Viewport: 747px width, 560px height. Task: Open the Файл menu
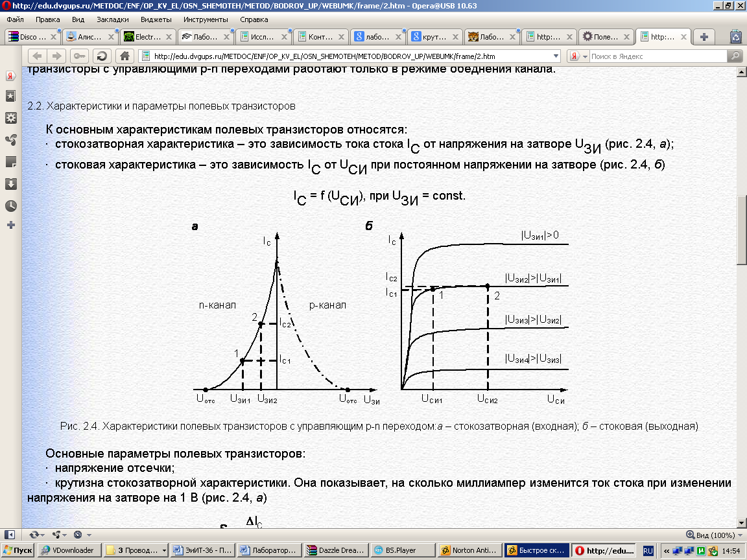pos(16,19)
